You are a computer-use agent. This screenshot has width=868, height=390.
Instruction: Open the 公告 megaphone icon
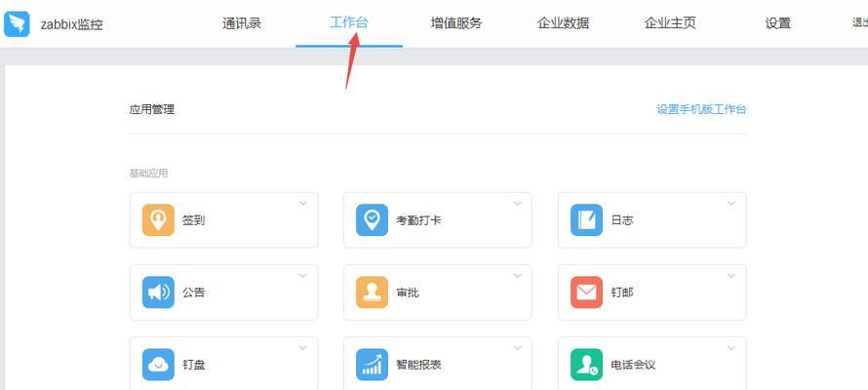coord(158,292)
